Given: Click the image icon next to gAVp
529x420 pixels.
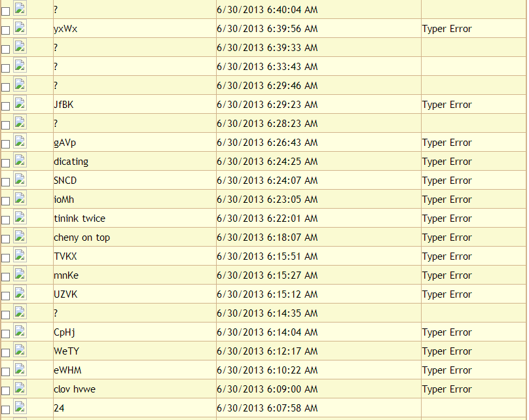Looking at the screenshot, I should click(20, 141).
